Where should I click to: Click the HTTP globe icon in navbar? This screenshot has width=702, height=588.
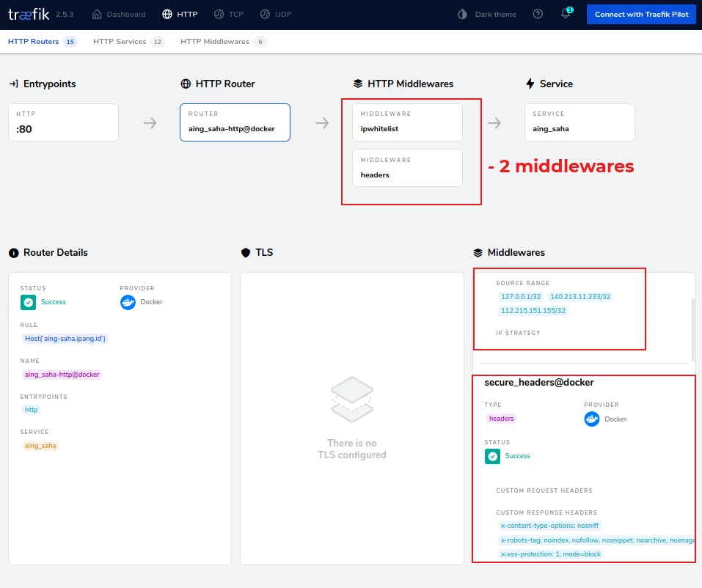167,15
